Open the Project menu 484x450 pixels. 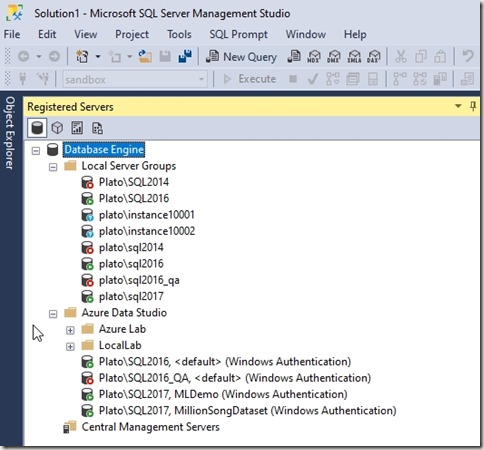[x=132, y=34]
